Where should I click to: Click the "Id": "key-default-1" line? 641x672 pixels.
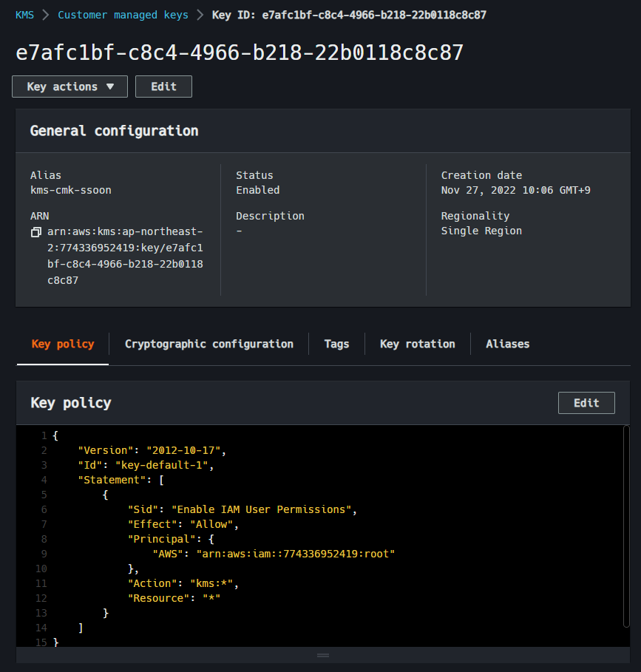(146, 465)
